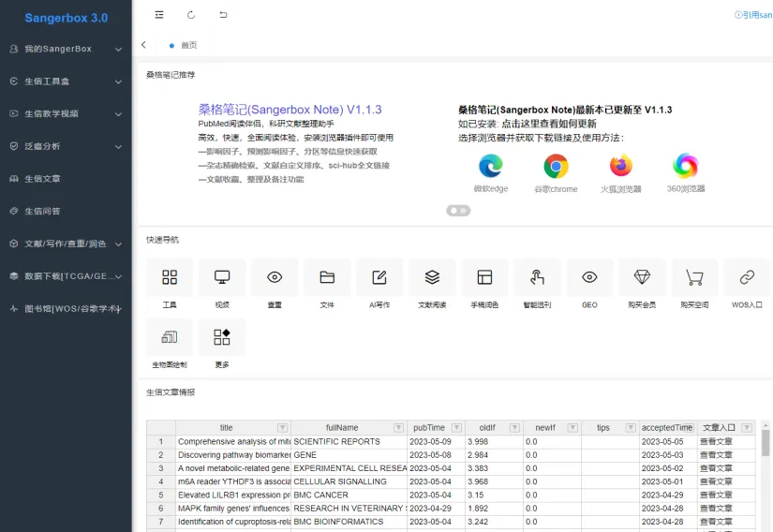Toggle the carousel slide indicator dots

pos(458,211)
